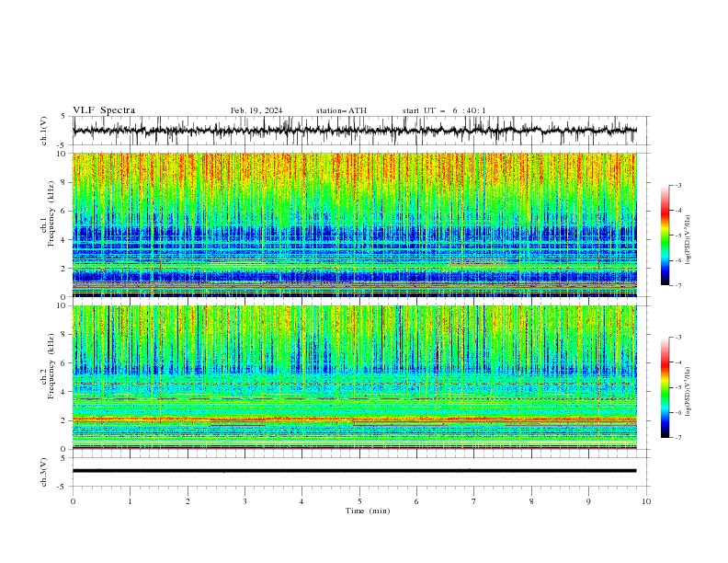Click inside the ch.2 frequency spectrogram
The width and height of the screenshot is (728, 563).
(x=354, y=377)
